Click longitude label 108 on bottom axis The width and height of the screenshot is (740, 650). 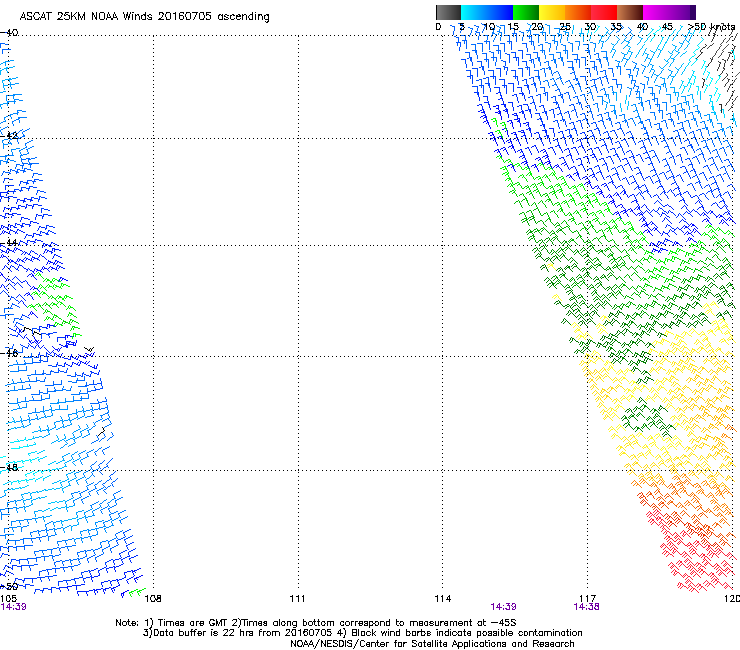[x=153, y=599]
